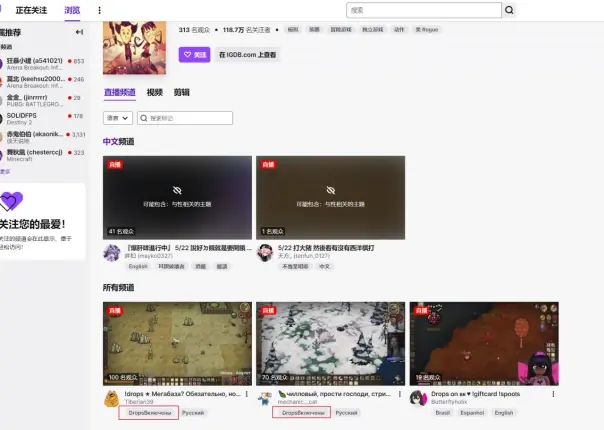Open sidebar channel chestercj
604x430 pixels.
click(42, 155)
